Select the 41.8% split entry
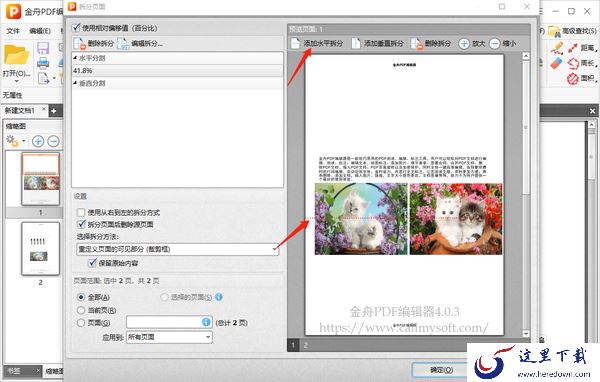The width and height of the screenshot is (600, 382). [x=178, y=71]
